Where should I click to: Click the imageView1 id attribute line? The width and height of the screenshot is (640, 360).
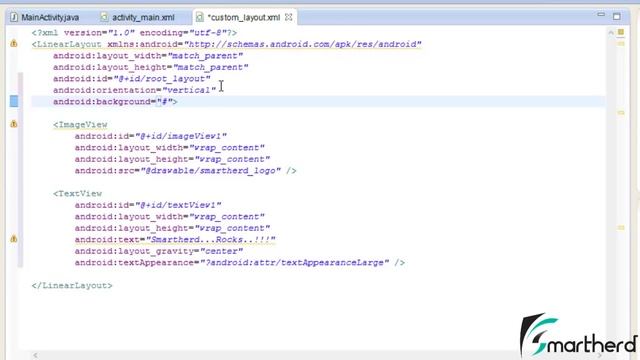pyautogui.click(x=151, y=136)
